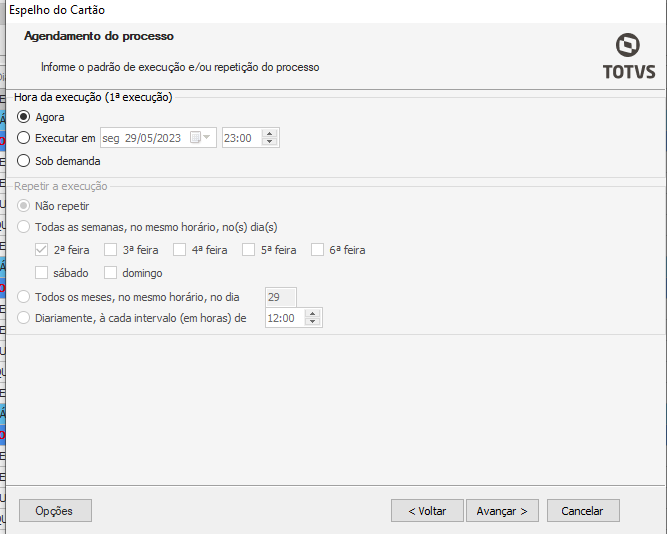The height and width of the screenshot is (534, 667).
Task: Check the 4ª feira checkbox
Action: click(x=180, y=250)
